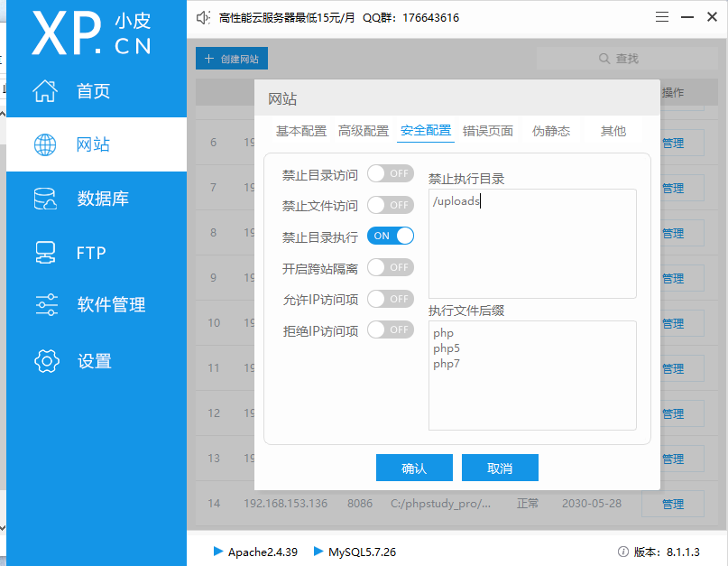Screen dimensions: 728x566
Task: Enable 开启跨站隔离 switch
Action: (390, 267)
